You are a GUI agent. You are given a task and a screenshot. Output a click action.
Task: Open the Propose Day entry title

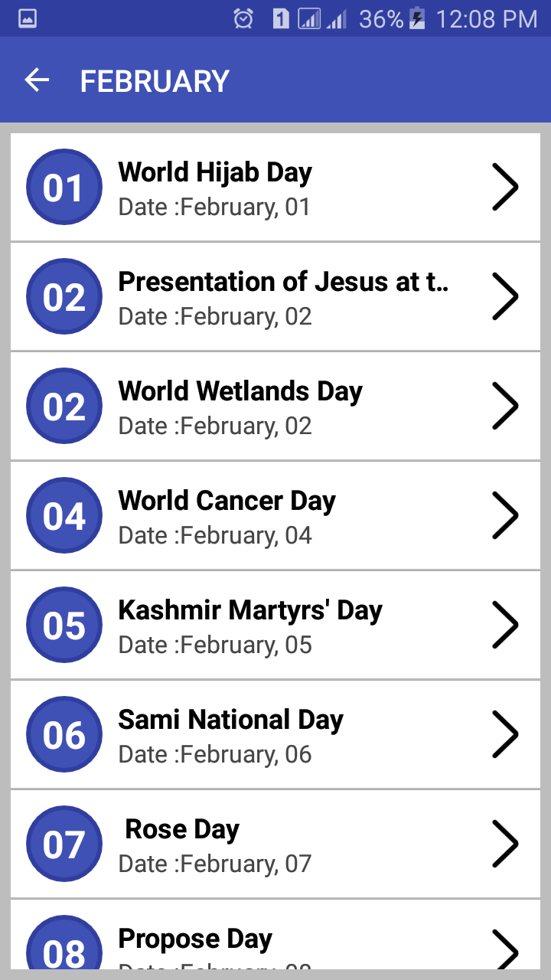(x=195, y=939)
